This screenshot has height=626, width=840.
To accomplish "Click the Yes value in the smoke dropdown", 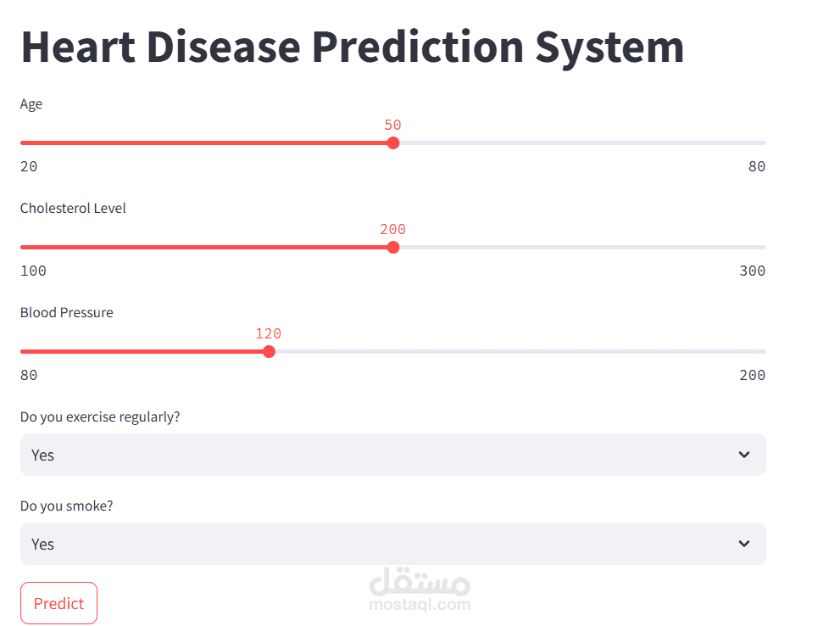I will pos(42,544).
